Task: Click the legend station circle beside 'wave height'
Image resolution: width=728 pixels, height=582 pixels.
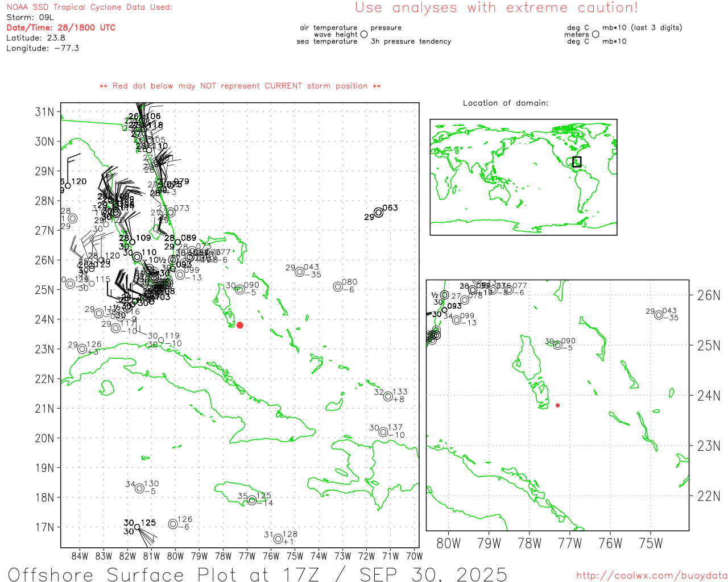Action: coord(364,35)
